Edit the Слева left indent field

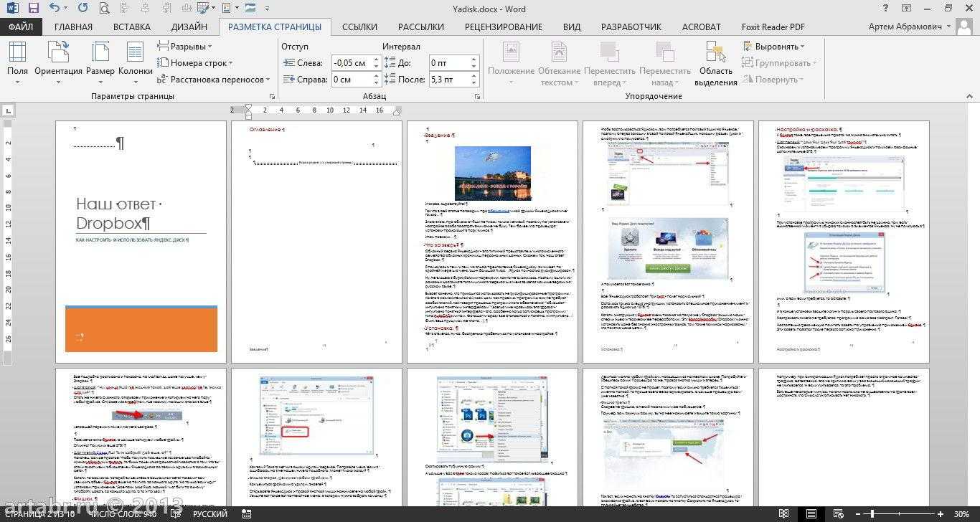coord(350,63)
